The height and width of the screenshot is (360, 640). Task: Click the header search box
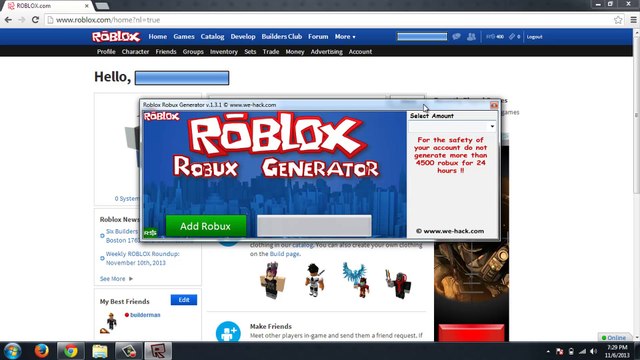pos(422,37)
